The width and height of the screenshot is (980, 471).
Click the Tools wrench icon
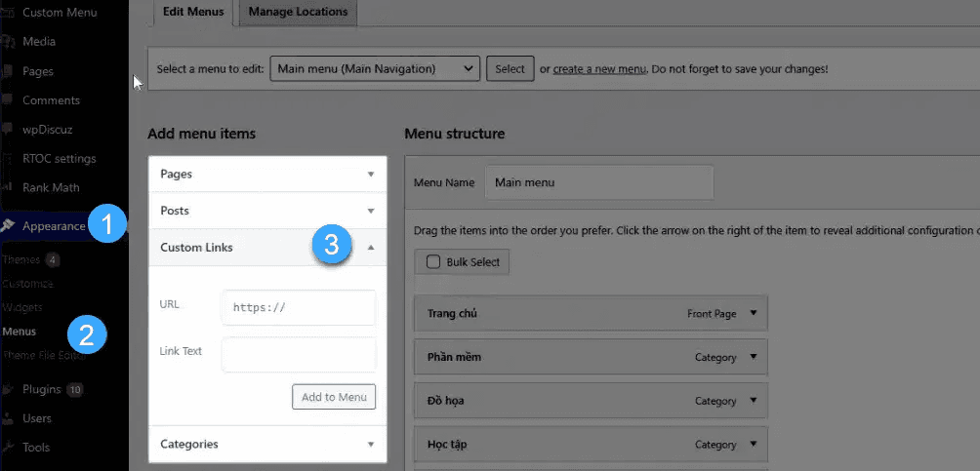tap(8, 448)
